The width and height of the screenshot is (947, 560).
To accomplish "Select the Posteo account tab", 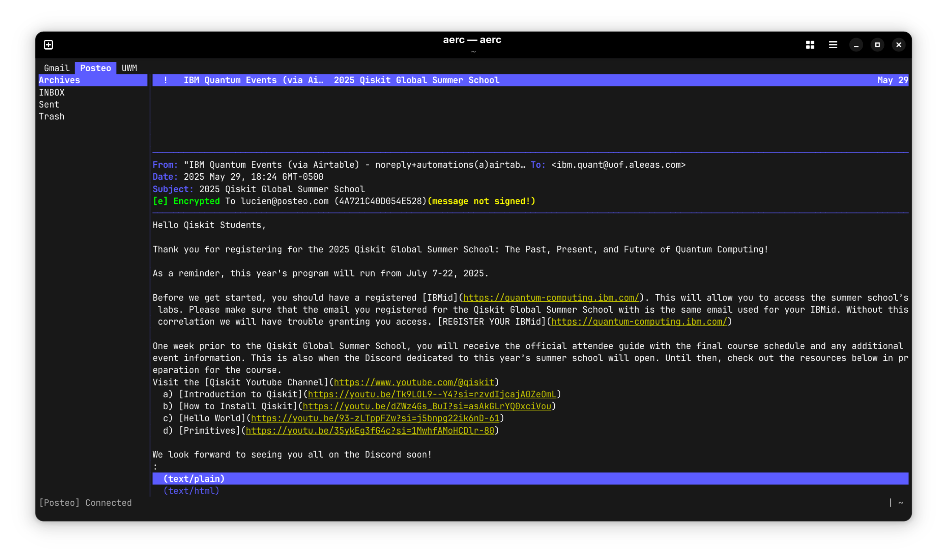I will click(96, 68).
